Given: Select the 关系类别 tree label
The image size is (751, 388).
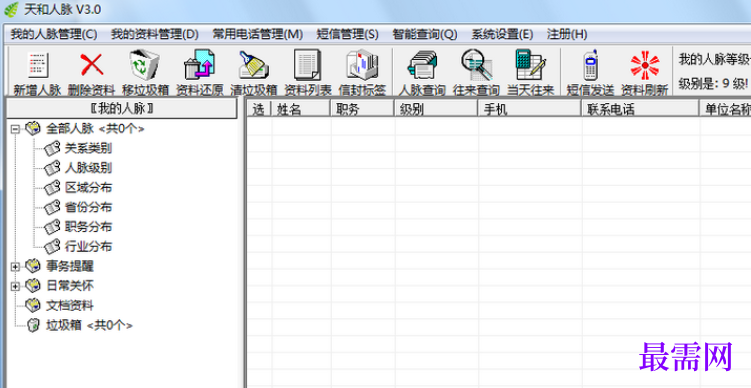Looking at the screenshot, I should click(88, 148).
